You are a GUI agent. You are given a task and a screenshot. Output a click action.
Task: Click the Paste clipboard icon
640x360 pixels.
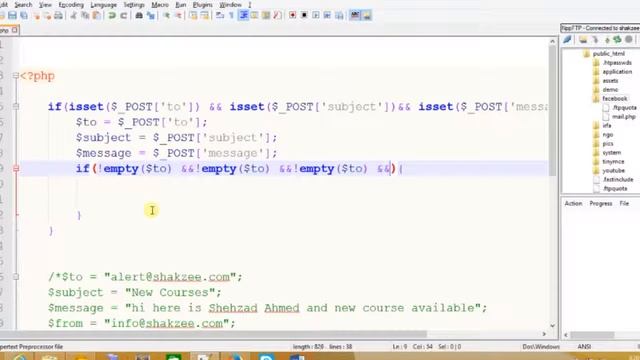pyautogui.click(x=97, y=16)
